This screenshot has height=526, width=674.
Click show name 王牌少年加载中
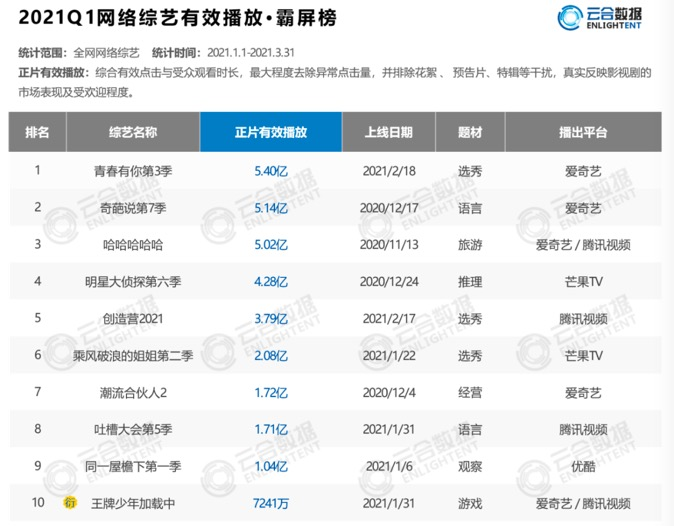pos(133,503)
